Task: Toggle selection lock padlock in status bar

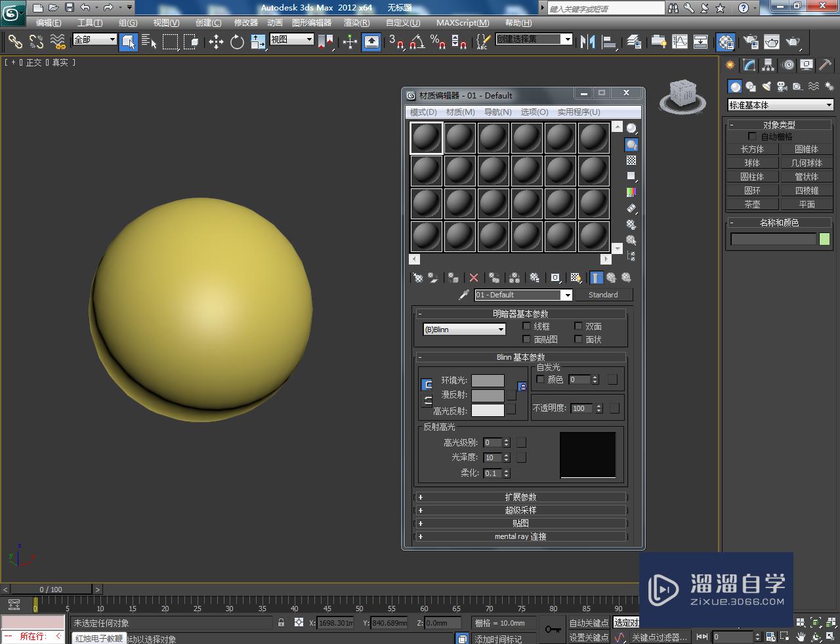Action: (282, 622)
